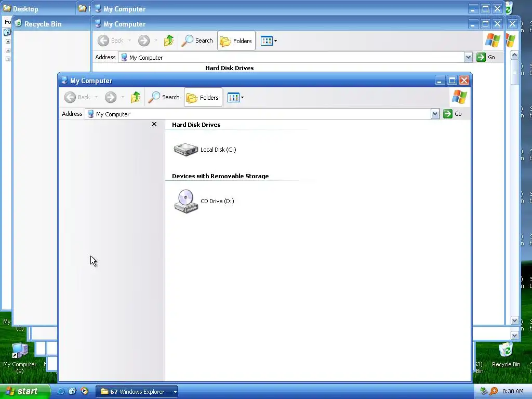Toggle Folders pane in front My Computer window
The width and height of the screenshot is (532, 399).
[203, 97]
